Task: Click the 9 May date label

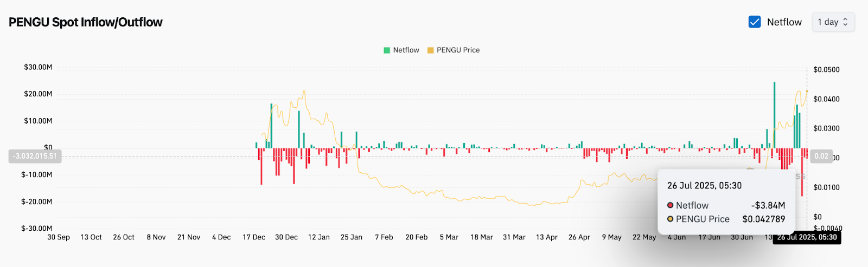Action: point(612,237)
